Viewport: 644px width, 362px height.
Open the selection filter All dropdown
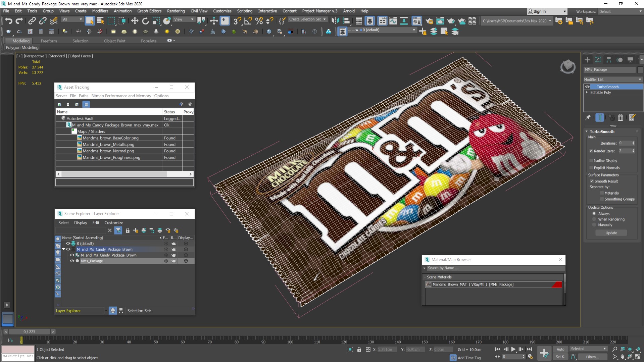coord(72,19)
